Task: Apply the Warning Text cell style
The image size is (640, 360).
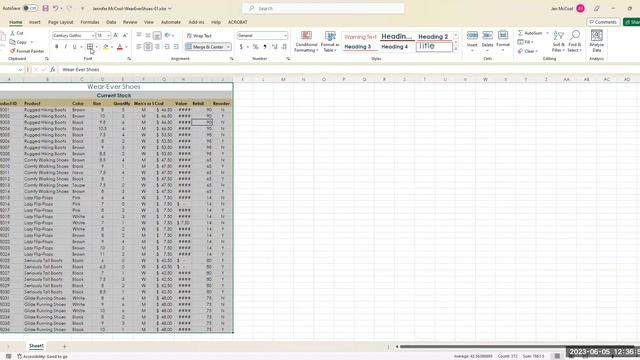Action: coord(360,36)
